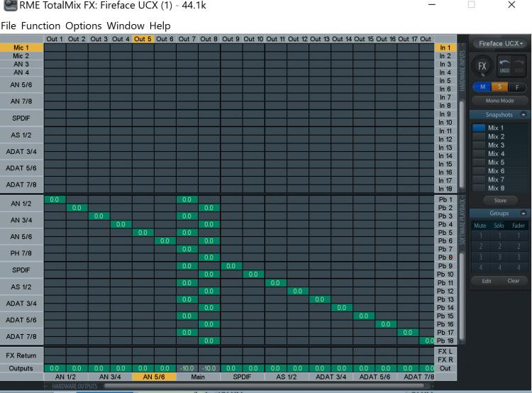This screenshot has height=393, width=532.
Task: Open the Options menu
Action: (x=84, y=26)
